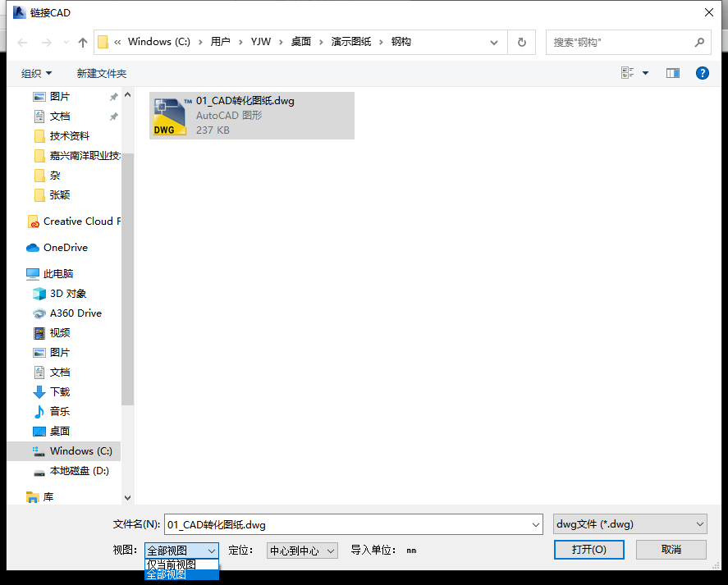Click the 视图 combo box
Viewport: 728px width, 585px height.
tap(181, 551)
